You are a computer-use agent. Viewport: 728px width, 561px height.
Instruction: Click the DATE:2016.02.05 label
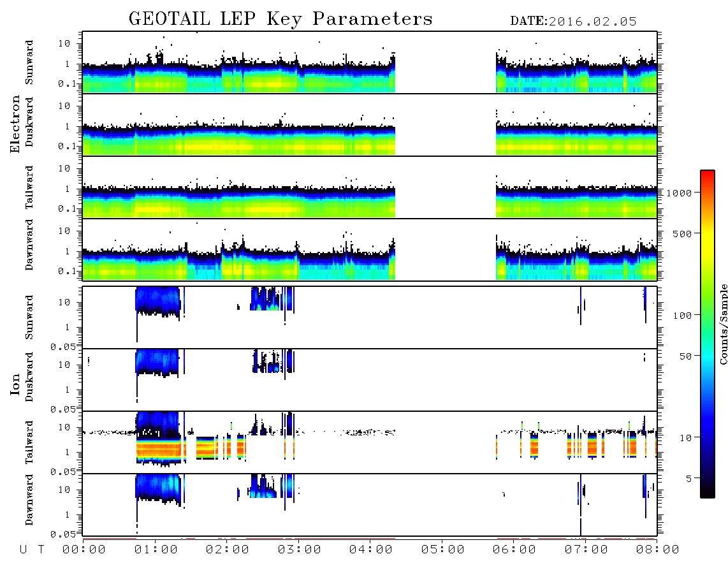point(573,22)
